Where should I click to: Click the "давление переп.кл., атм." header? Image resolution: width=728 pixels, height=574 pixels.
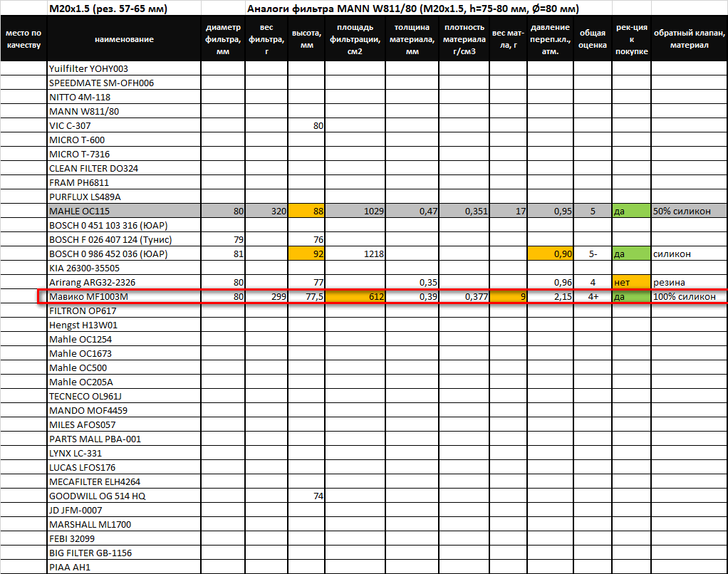coord(550,39)
